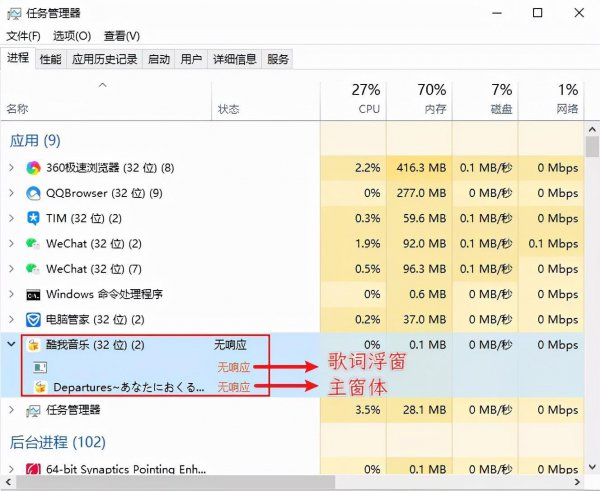Click the WeChat (32 位) (2) icon
The width and height of the screenshot is (600, 491).
tap(33, 244)
